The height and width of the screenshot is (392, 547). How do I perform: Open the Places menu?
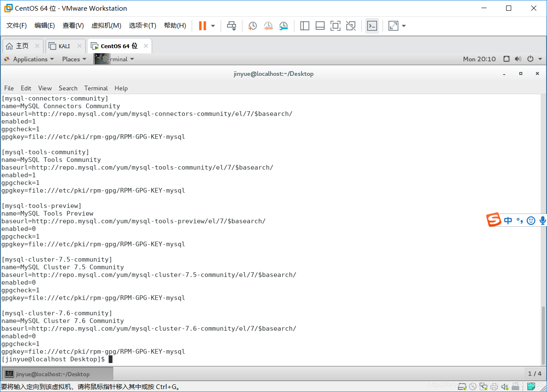[74, 59]
